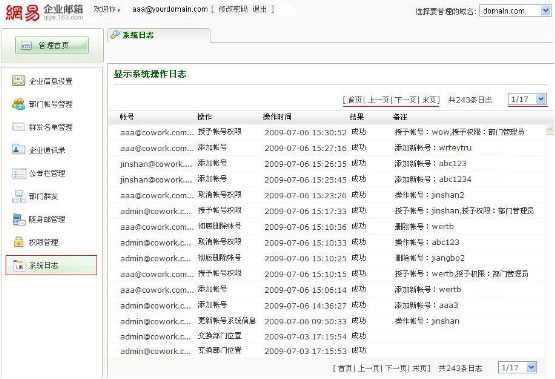
Task: Click bottom pagination 末页 link
Action: pos(420,368)
